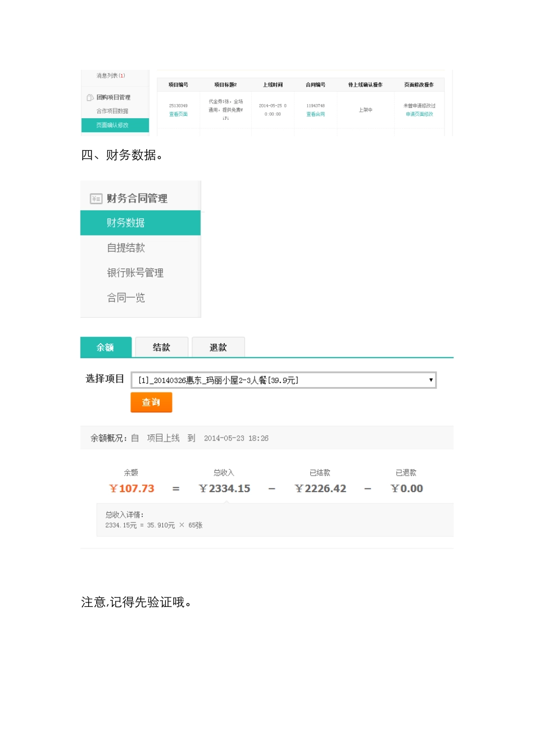
Task: Click the total income ¥2334.15
Action: [224, 488]
